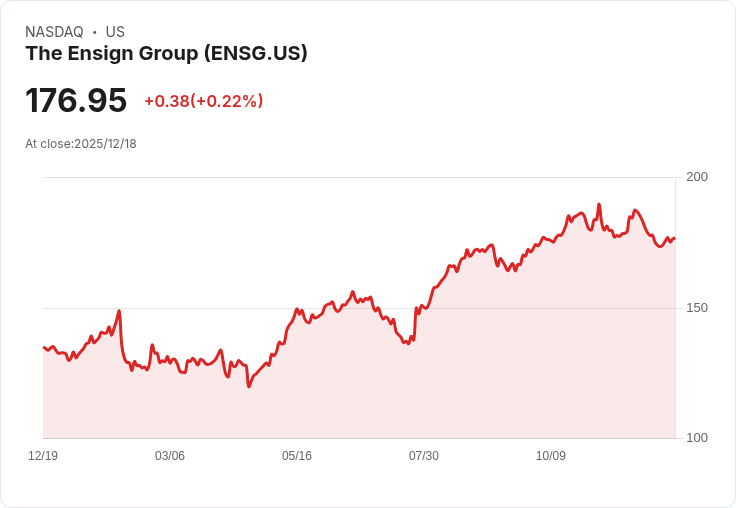
Task: Click the 100 y-axis label
Action: click(697, 438)
